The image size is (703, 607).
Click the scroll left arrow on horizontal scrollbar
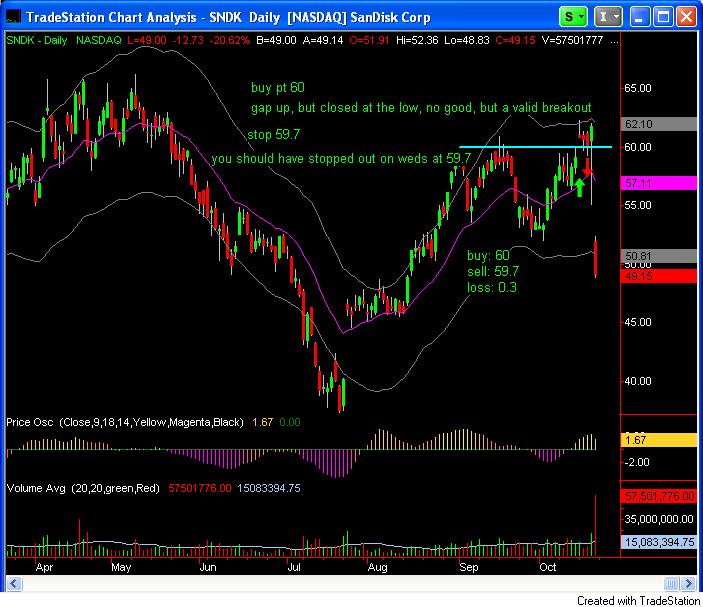coord(13,583)
